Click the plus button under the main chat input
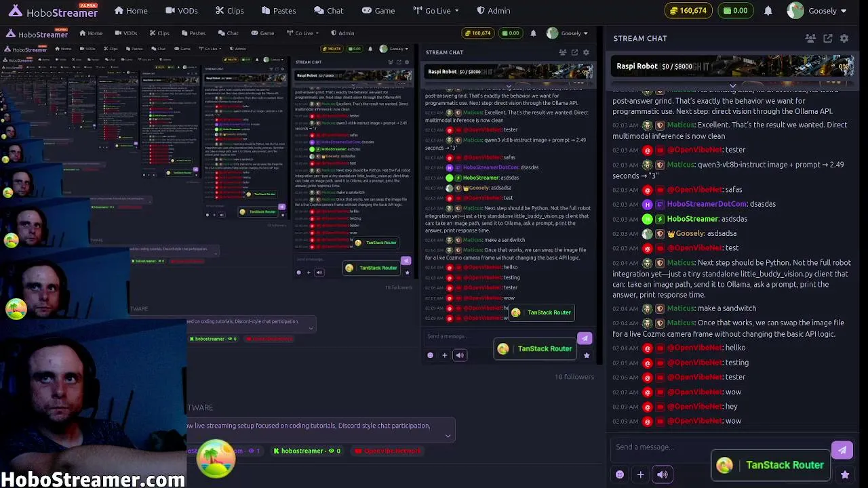Viewport: 868px width, 488px height. coord(640,474)
